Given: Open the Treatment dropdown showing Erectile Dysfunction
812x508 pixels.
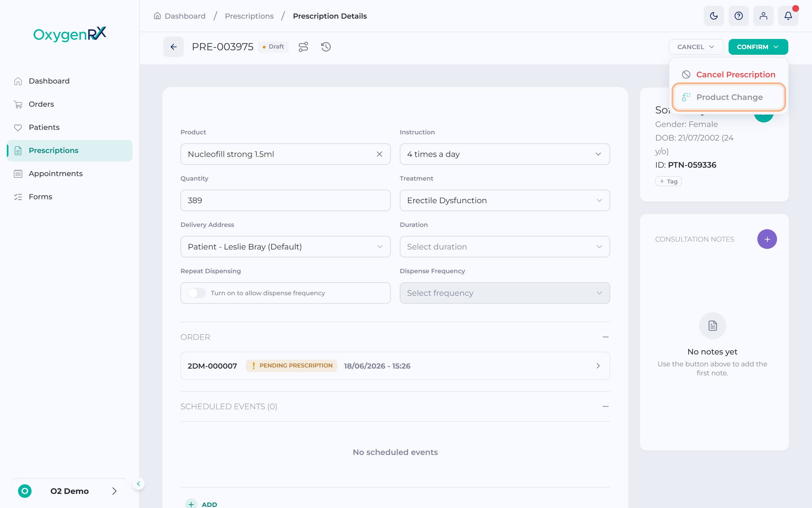Looking at the screenshot, I should coord(505,201).
